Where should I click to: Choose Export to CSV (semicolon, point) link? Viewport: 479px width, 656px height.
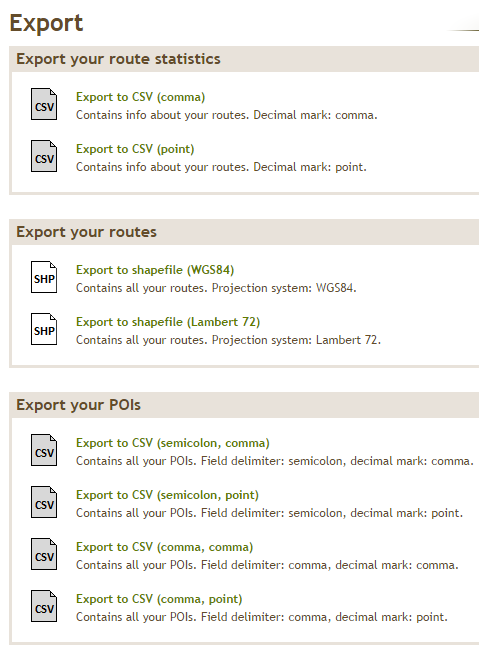click(x=167, y=495)
